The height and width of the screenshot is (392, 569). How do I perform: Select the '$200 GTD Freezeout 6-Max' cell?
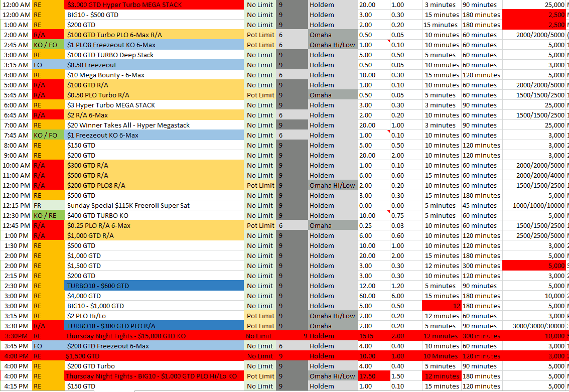coord(154,346)
